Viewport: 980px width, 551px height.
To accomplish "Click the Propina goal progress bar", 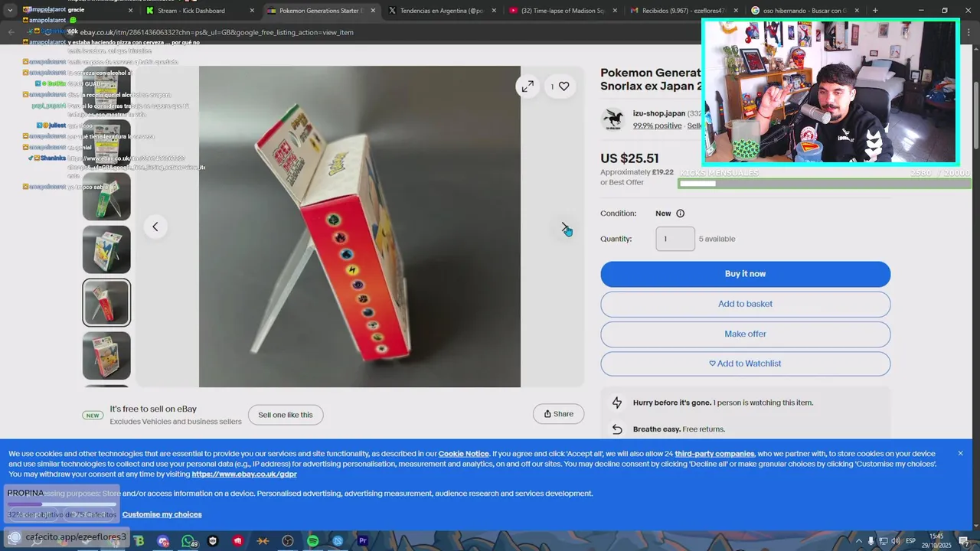I will (x=61, y=504).
